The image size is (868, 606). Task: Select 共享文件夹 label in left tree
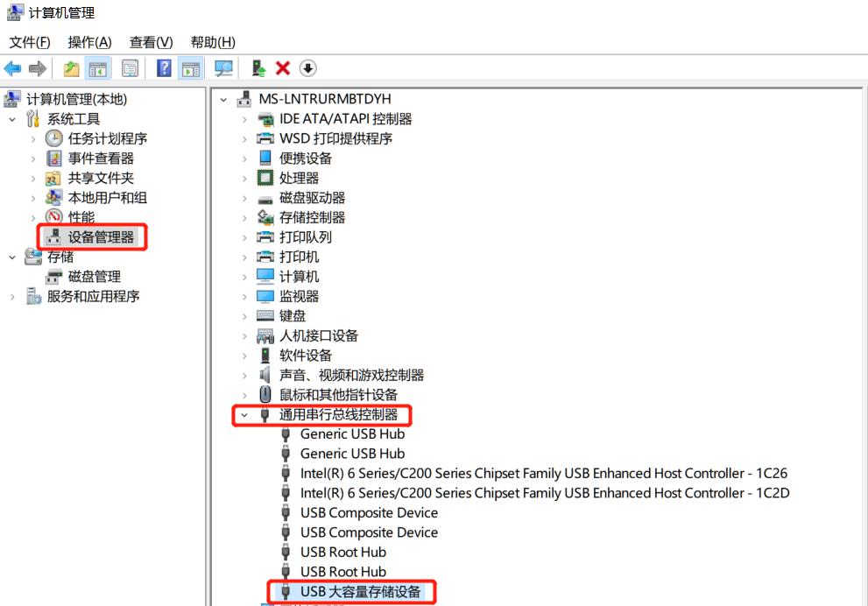point(101,178)
